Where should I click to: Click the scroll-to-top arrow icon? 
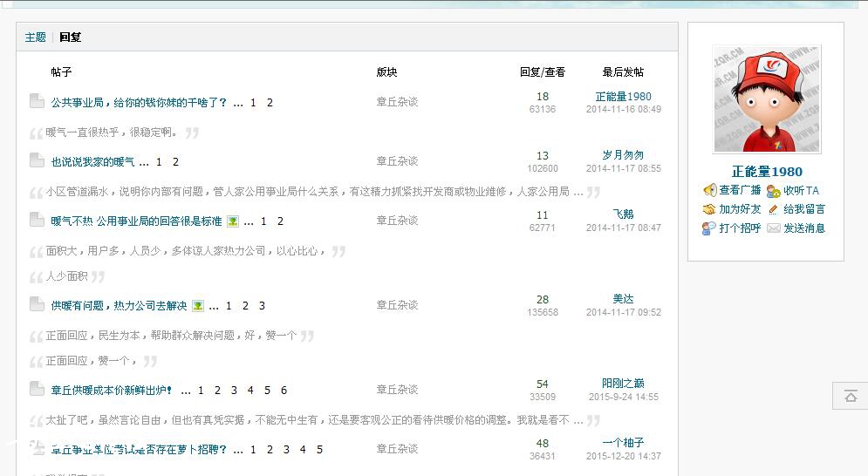[x=851, y=397]
